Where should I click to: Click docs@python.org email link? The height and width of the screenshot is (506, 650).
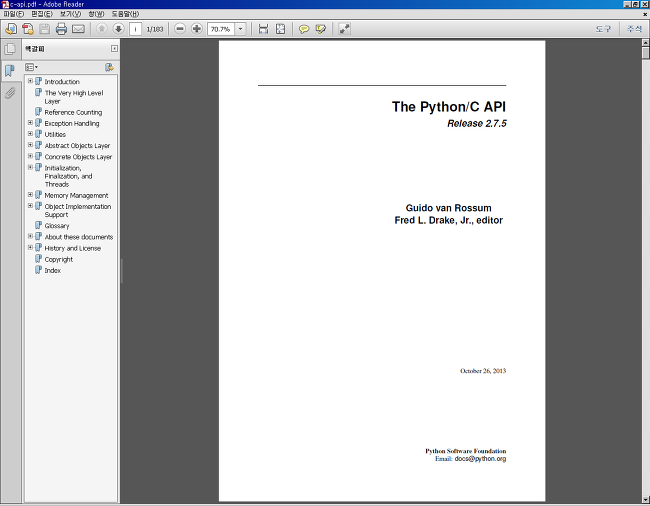point(480,459)
